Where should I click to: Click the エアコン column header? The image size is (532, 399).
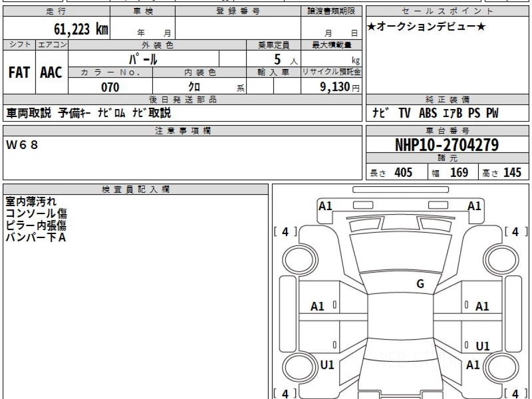click(x=52, y=45)
